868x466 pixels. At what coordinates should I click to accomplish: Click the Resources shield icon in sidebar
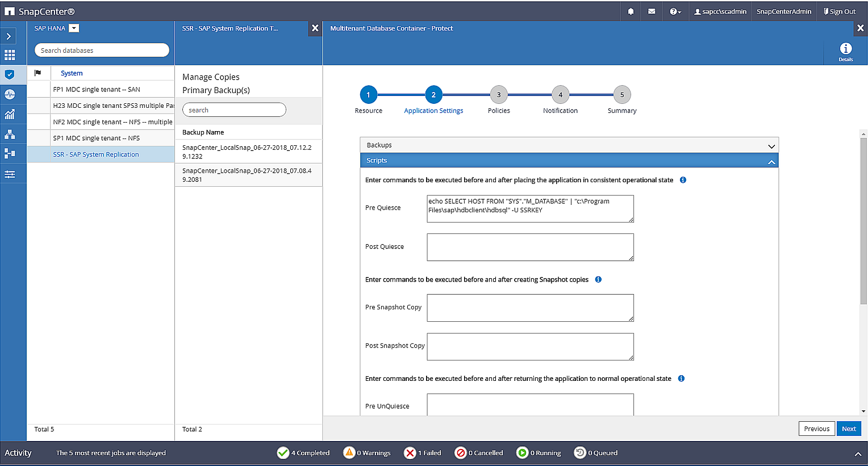coord(10,74)
